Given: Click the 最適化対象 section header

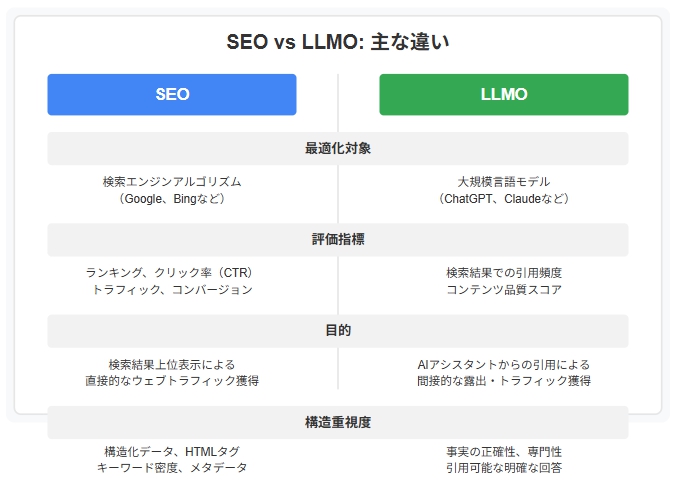Looking at the screenshot, I should 338,148.
